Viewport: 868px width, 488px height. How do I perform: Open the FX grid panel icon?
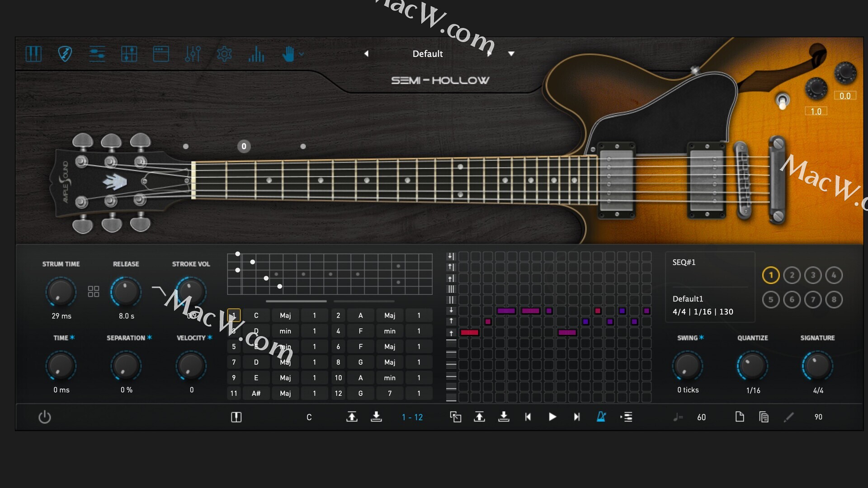tap(129, 54)
